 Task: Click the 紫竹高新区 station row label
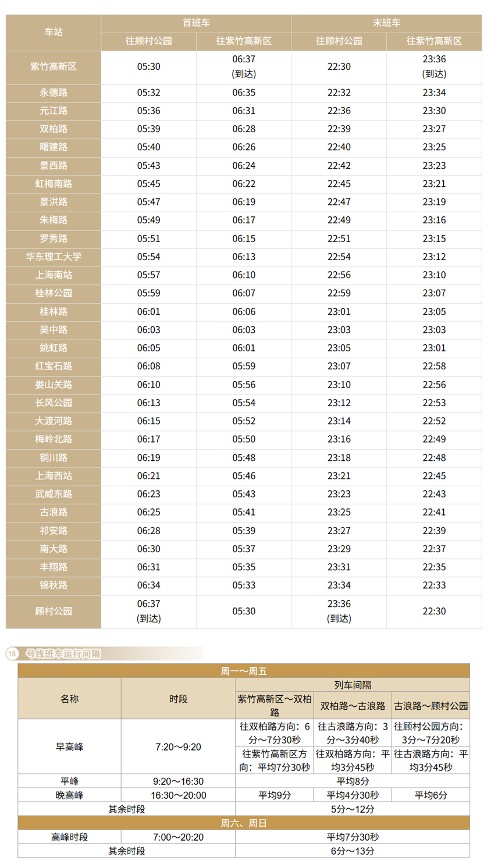[x=54, y=67]
